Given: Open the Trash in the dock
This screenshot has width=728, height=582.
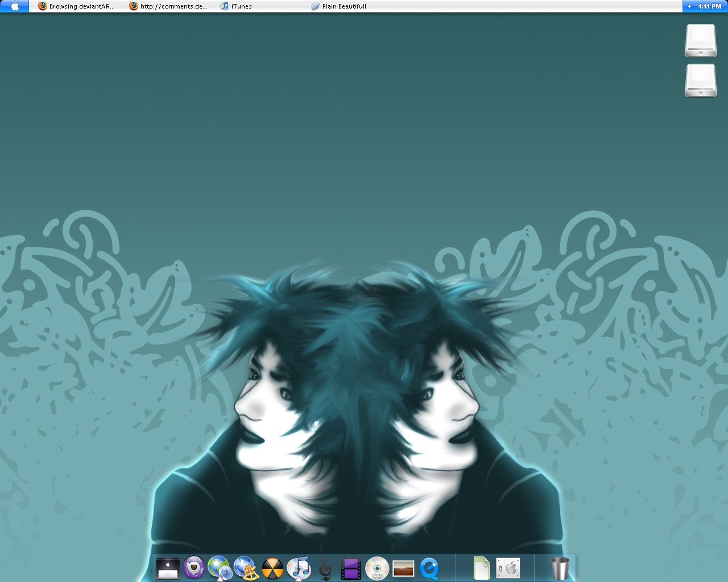Looking at the screenshot, I should point(560,568).
